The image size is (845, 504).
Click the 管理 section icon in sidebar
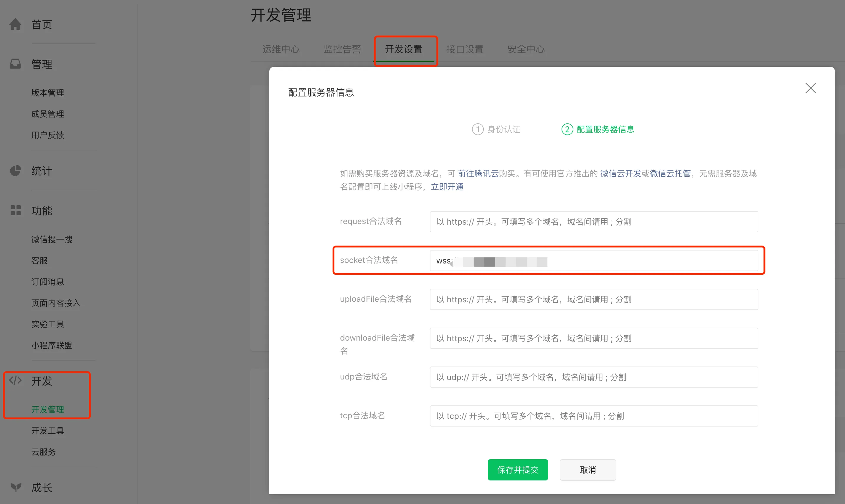[15, 64]
